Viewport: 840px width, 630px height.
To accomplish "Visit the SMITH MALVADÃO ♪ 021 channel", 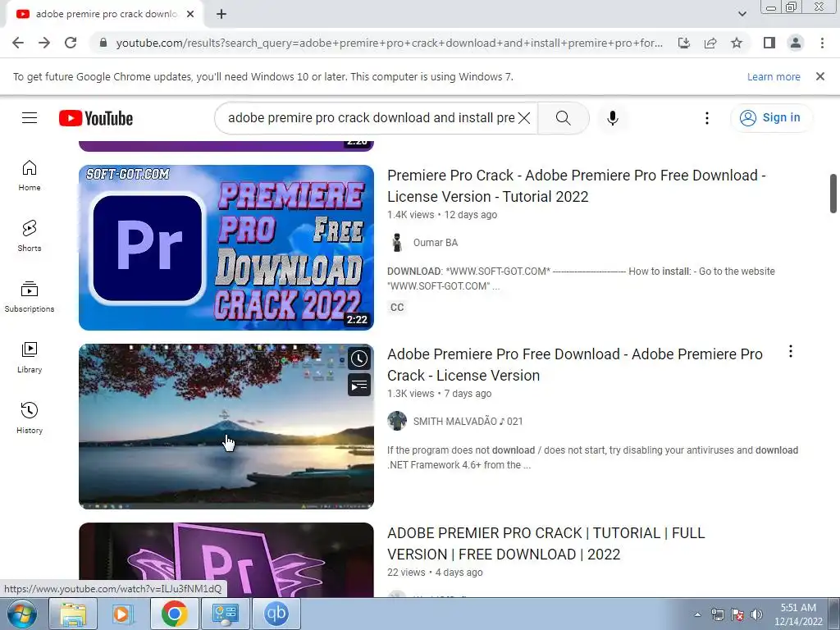I will click(468, 422).
